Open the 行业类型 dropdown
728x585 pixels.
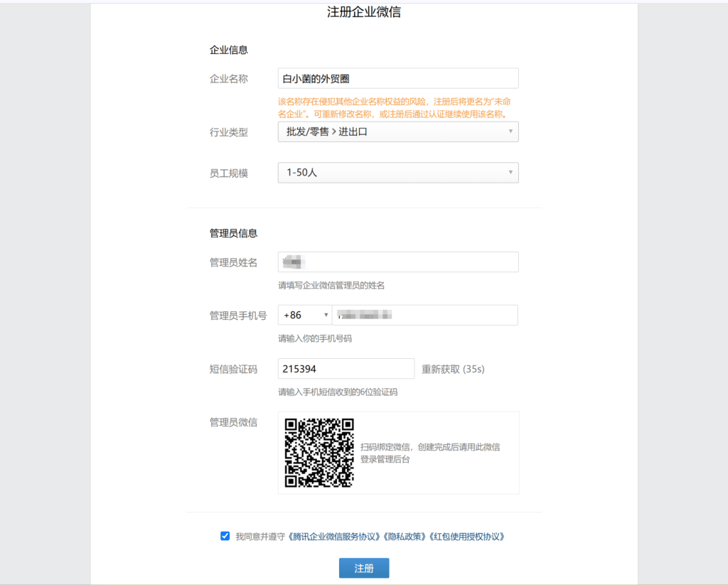pyautogui.click(x=398, y=132)
